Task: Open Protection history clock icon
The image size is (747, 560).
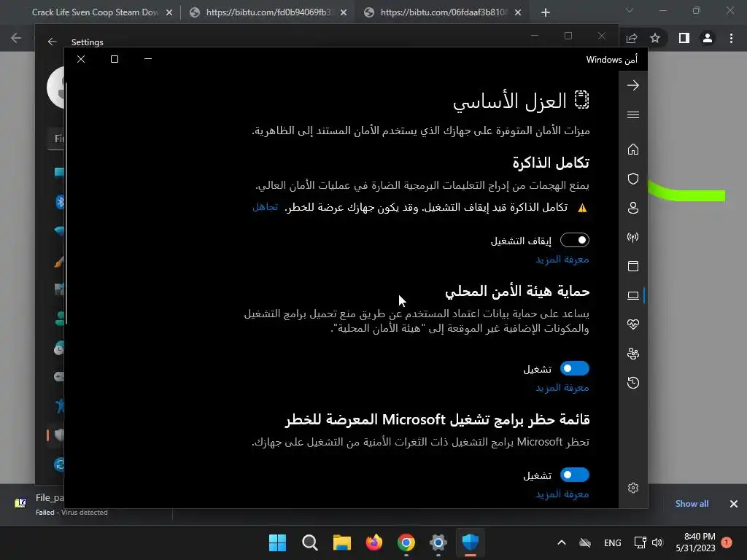Action: 633,383
